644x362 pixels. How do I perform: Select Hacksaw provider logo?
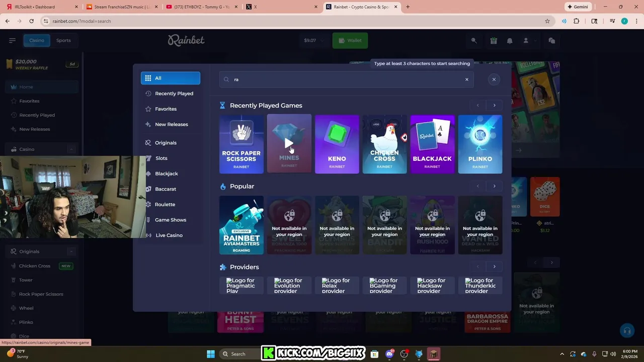(432, 285)
